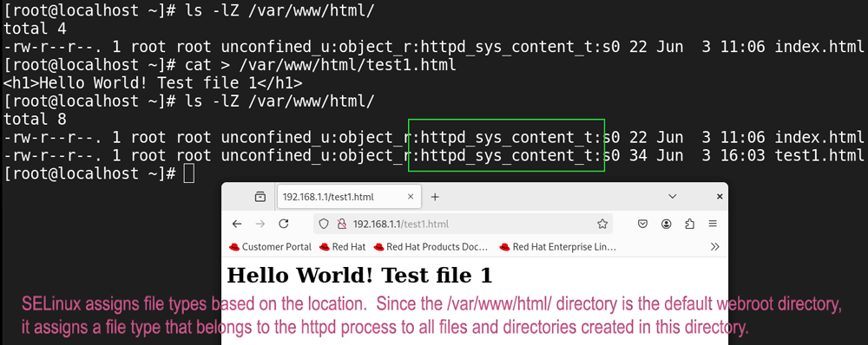Go forward using the browser forward arrow

tap(260, 224)
